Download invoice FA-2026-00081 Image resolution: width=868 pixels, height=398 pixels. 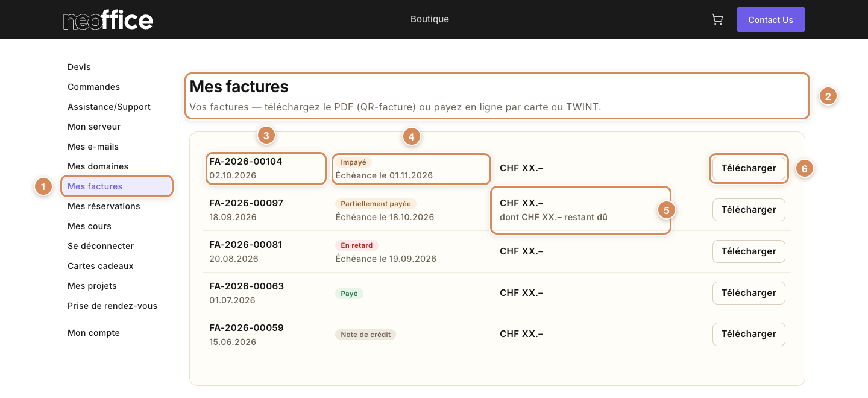pyautogui.click(x=749, y=251)
